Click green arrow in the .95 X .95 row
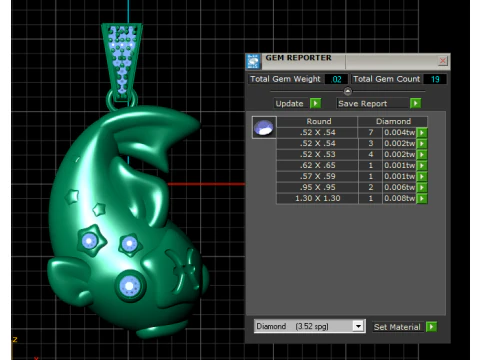The width and height of the screenshot is (480, 360). click(x=422, y=188)
